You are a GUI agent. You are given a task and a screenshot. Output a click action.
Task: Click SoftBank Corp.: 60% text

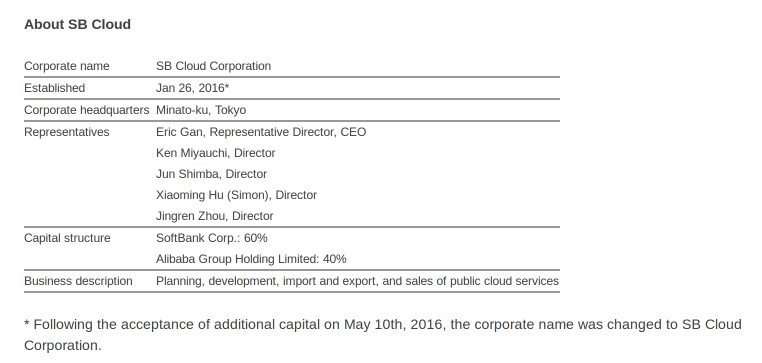(x=211, y=238)
